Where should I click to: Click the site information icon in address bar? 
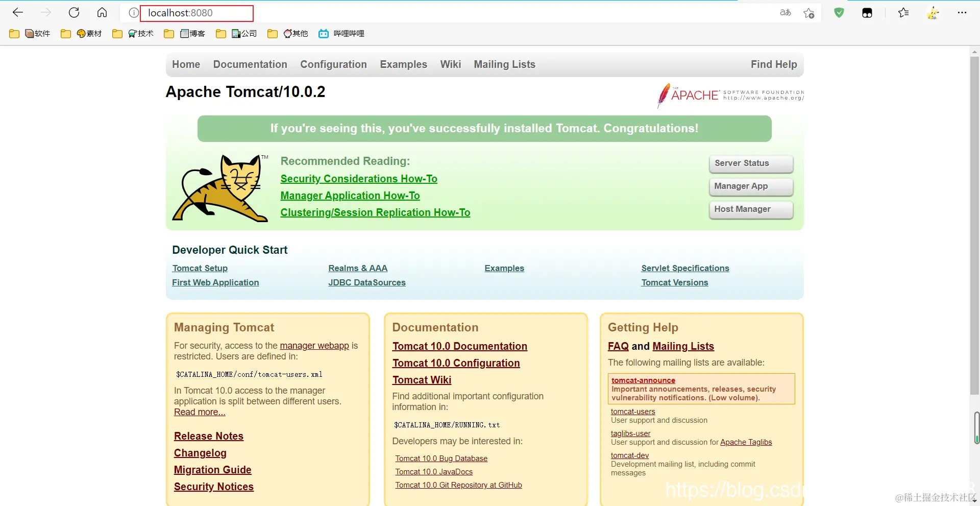click(133, 13)
